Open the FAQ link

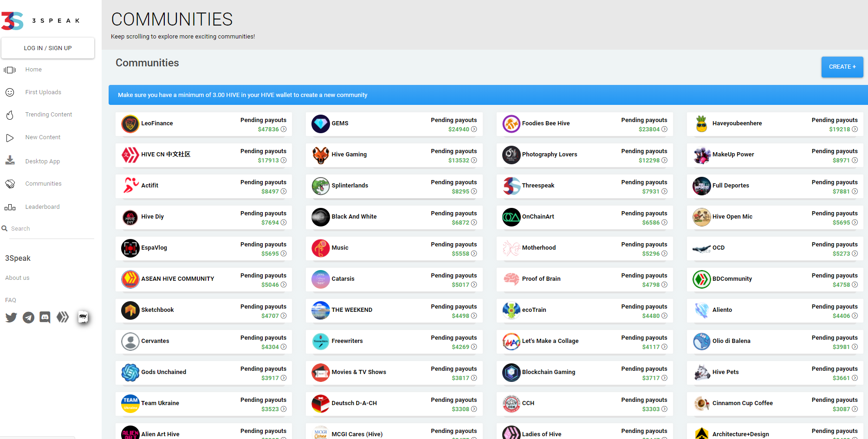coord(11,300)
